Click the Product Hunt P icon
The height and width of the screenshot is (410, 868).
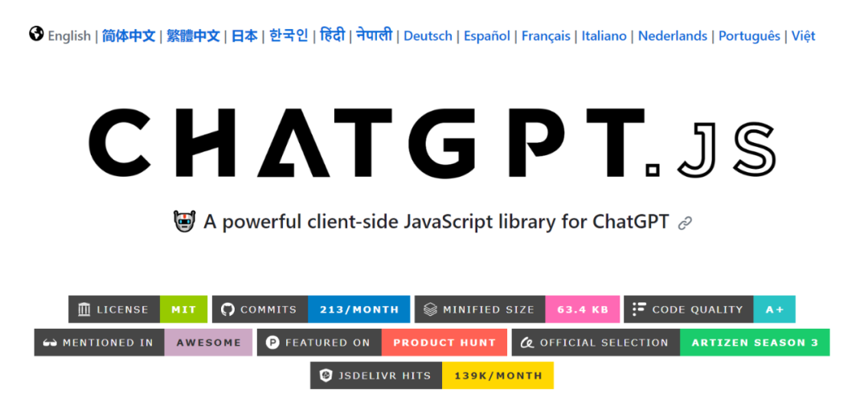[272, 342]
